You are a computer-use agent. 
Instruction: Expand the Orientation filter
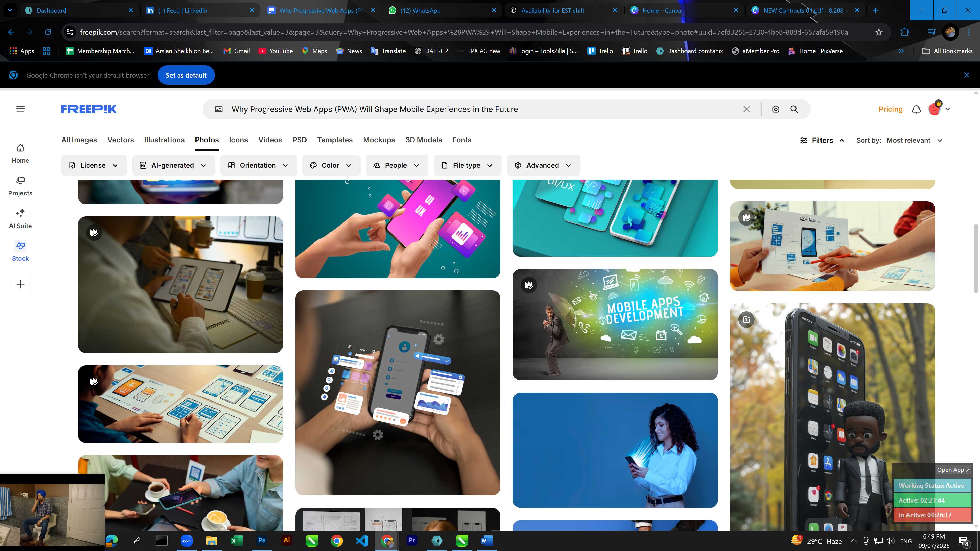click(259, 165)
